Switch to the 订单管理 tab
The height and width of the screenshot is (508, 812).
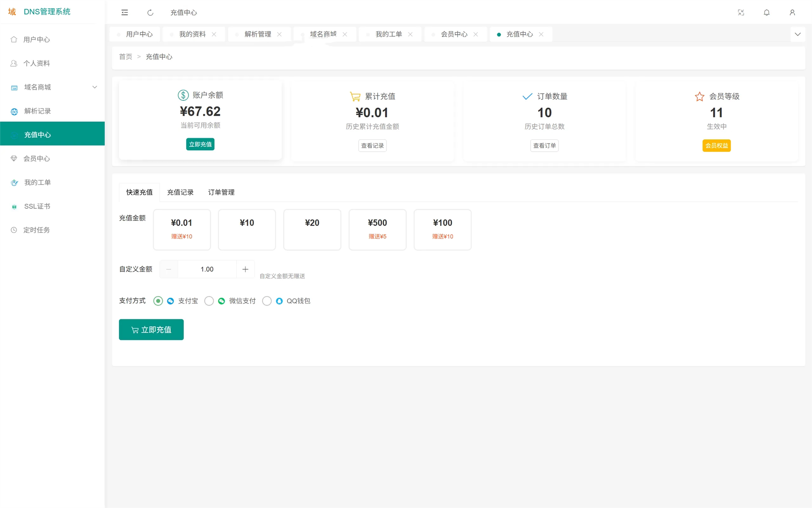point(221,192)
